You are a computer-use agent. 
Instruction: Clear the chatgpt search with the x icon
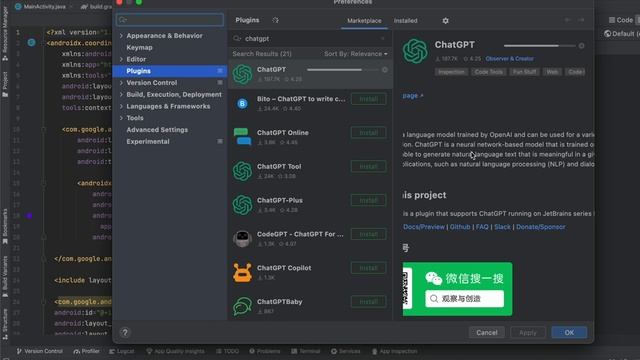click(382, 38)
